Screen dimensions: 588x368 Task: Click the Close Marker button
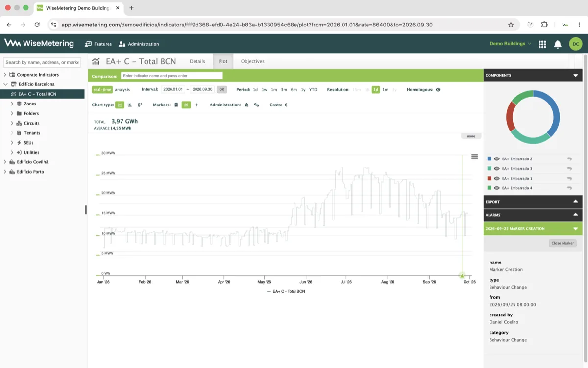[563, 243]
